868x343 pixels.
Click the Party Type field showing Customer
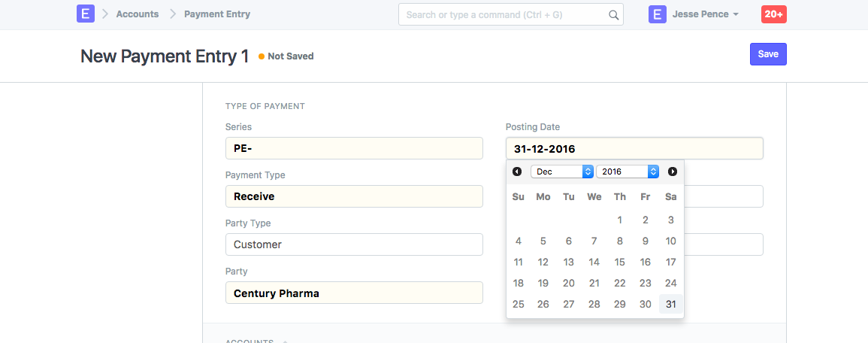(x=354, y=244)
